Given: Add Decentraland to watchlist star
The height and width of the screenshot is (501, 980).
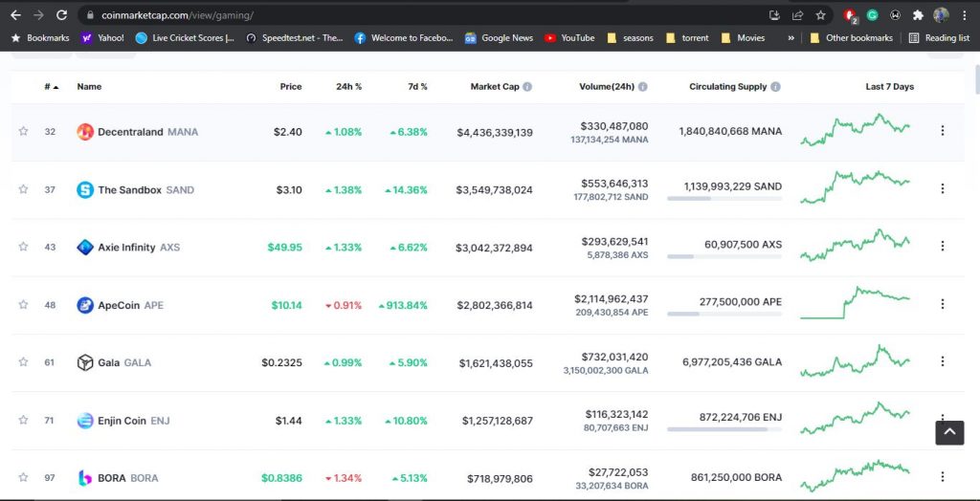Looking at the screenshot, I should (x=23, y=131).
